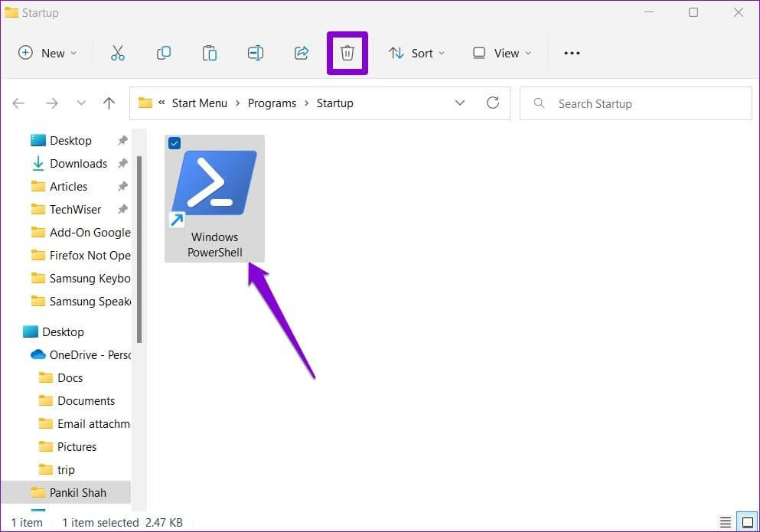Click the OneDrive cloud icon
This screenshot has width=760, height=532.
pyautogui.click(x=38, y=354)
